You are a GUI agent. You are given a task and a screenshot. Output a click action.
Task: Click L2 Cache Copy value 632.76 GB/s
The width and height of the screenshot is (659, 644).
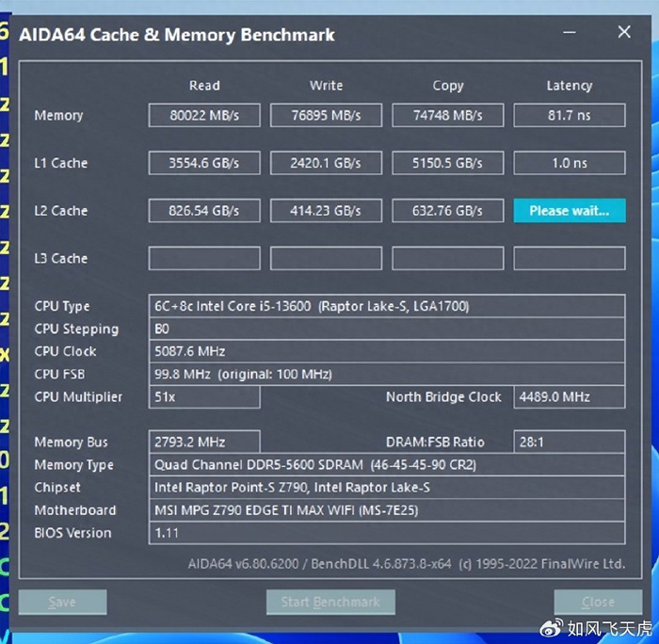(x=447, y=211)
